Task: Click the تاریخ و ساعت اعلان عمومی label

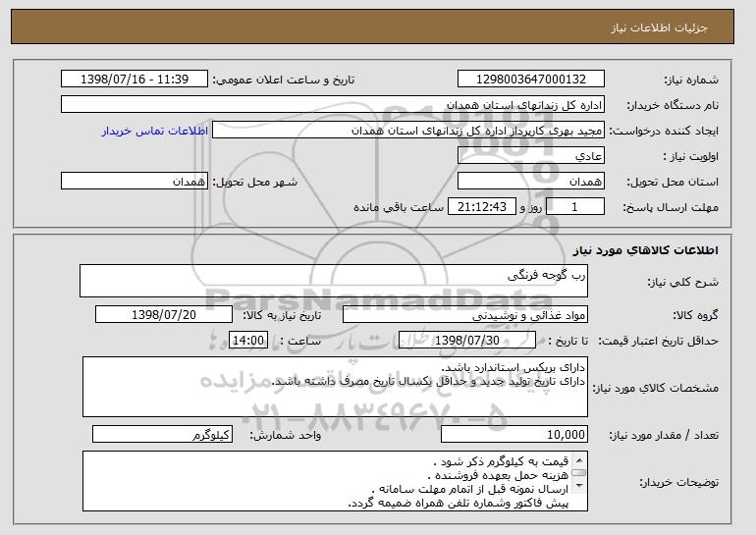Action: coord(284,80)
